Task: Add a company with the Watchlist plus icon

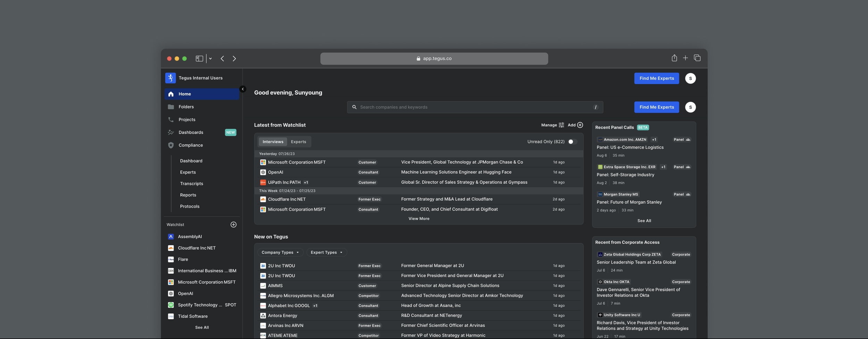Action: [x=233, y=225]
